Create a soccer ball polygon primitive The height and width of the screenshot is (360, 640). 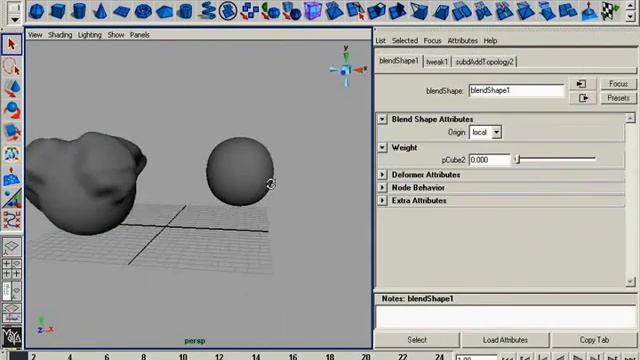coord(228,11)
